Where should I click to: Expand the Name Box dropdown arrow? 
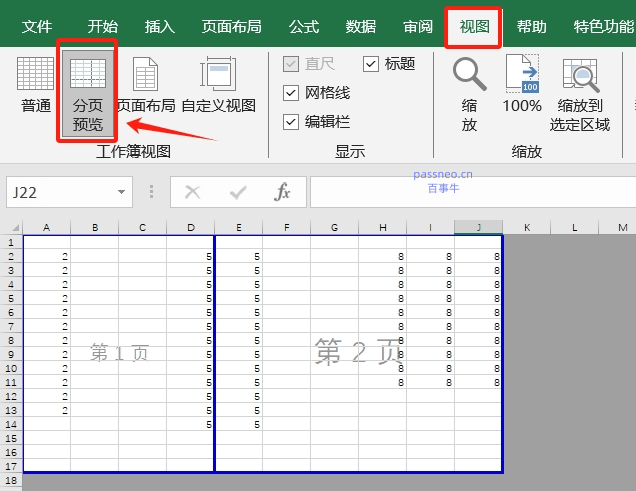click(121, 192)
